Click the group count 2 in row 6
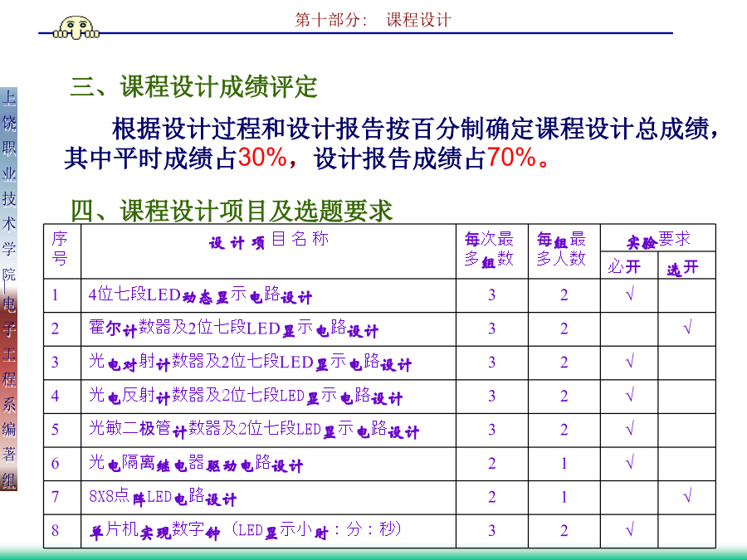The width and height of the screenshot is (747, 560). [491, 463]
